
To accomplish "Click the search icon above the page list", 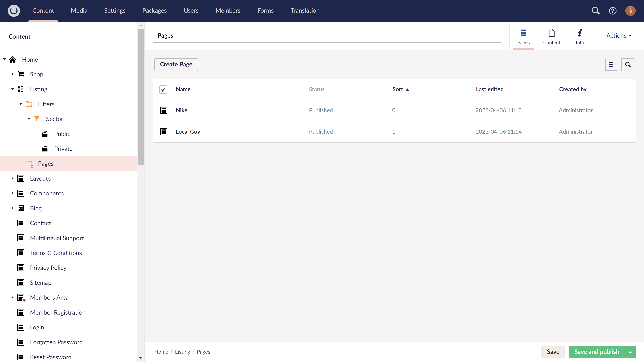I will [x=628, y=64].
